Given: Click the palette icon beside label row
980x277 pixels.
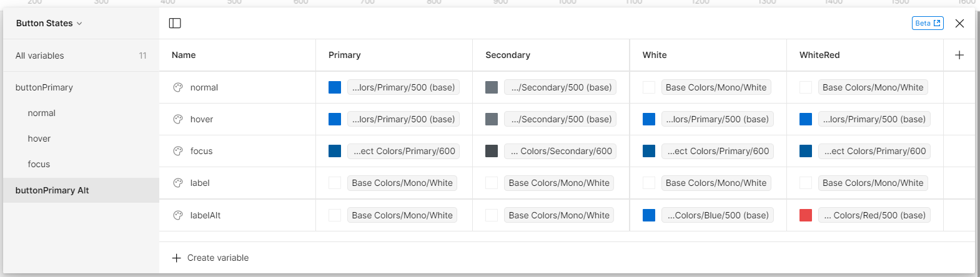Looking at the screenshot, I should [178, 183].
